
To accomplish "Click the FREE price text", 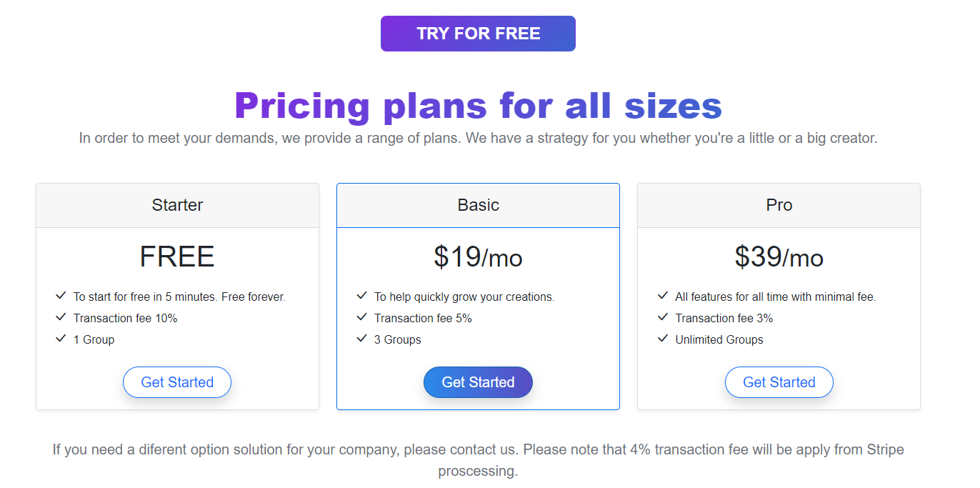I will (x=177, y=257).
